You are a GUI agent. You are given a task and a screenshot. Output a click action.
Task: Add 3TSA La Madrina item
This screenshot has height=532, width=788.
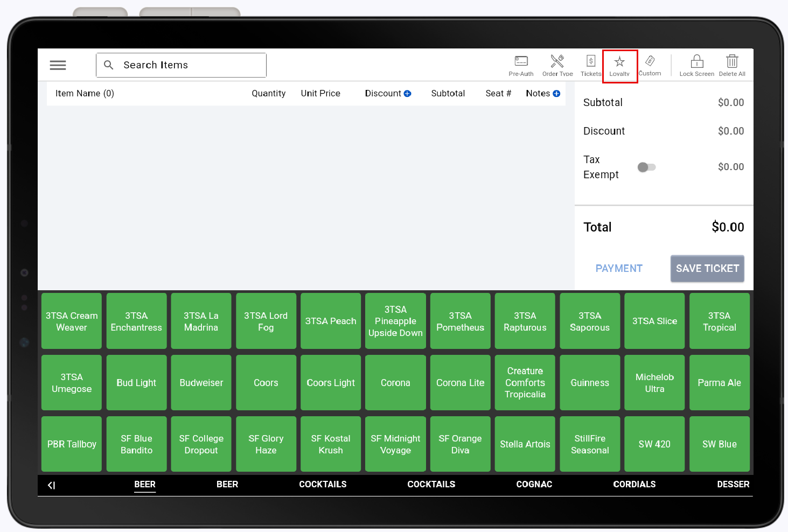201,321
